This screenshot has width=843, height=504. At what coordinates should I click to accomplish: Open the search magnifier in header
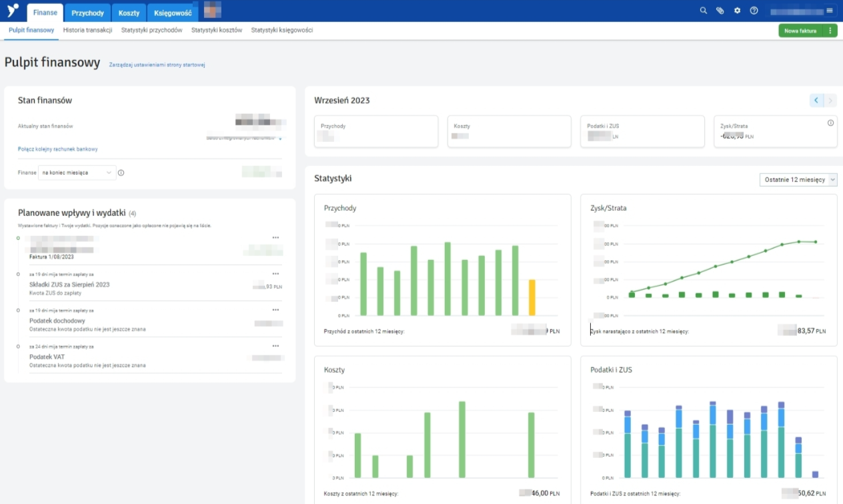pyautogui.click(x=703, y=11)
